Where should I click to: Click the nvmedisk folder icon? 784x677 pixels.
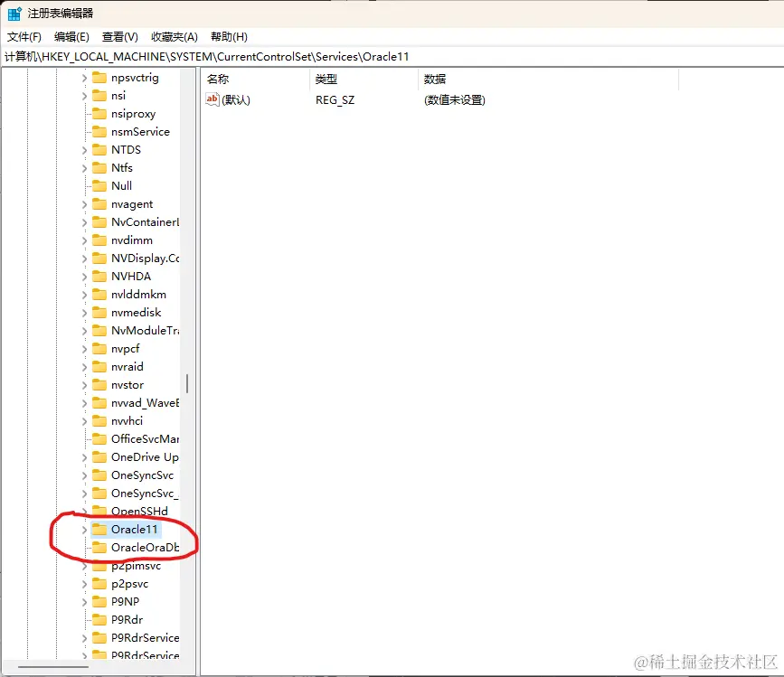(99, 312)
